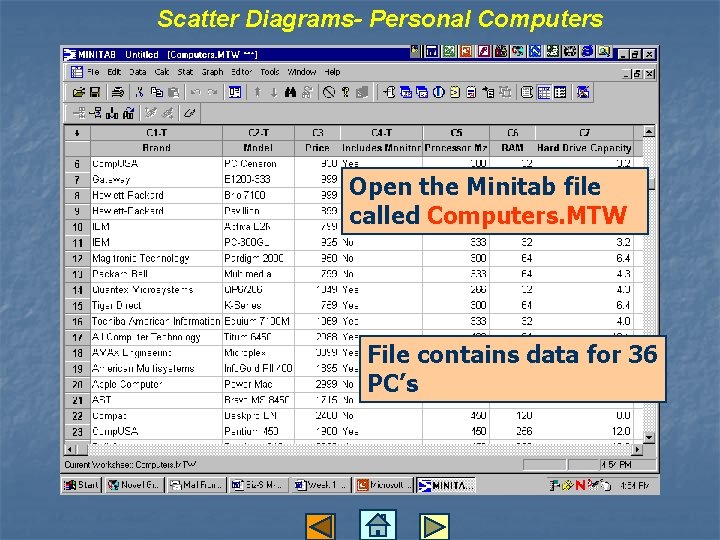Click the yellow next-slide arrow button

click(x=434, y=526)
